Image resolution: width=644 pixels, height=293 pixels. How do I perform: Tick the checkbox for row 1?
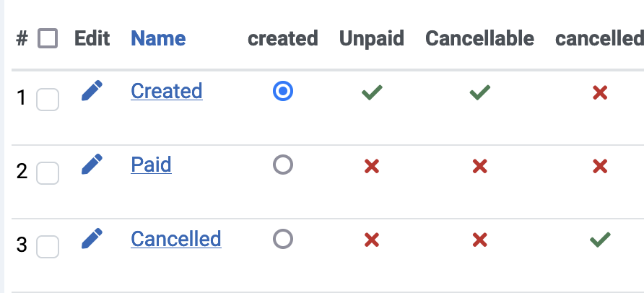pyautogui.click(x=48, y=100)
